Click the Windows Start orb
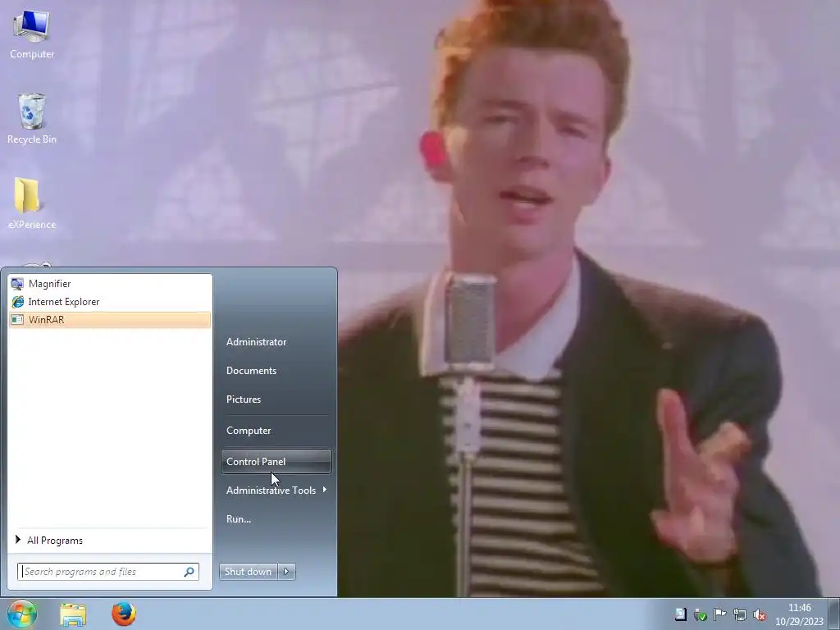The width and height of the screenshot is (840, 630). (22, 614)
